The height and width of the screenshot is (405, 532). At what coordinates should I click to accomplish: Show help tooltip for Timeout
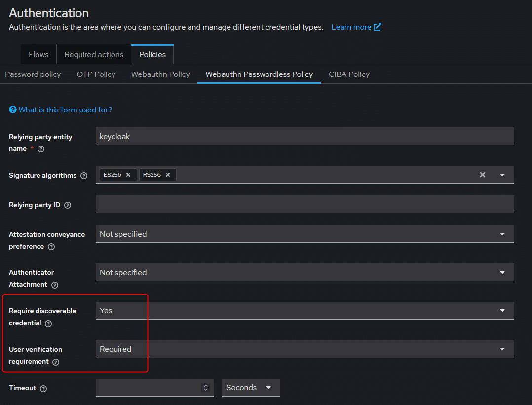tap(43, 388)
